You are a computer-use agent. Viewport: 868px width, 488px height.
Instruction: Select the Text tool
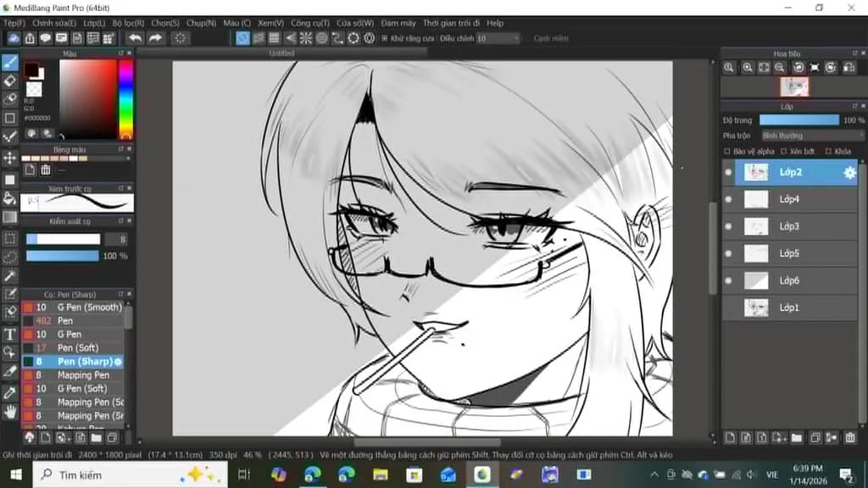point(10,334)
